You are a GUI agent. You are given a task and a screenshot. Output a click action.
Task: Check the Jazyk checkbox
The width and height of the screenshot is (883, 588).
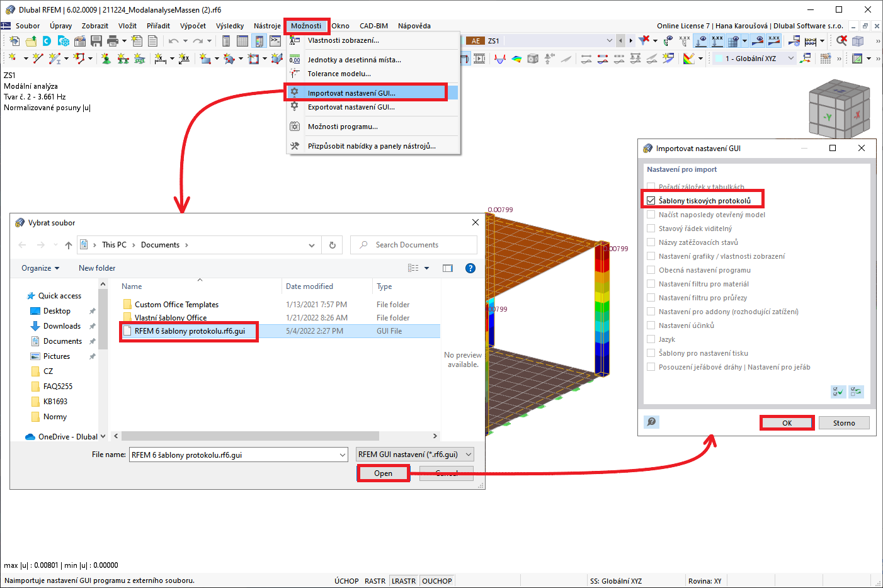[x=651, y=339]
